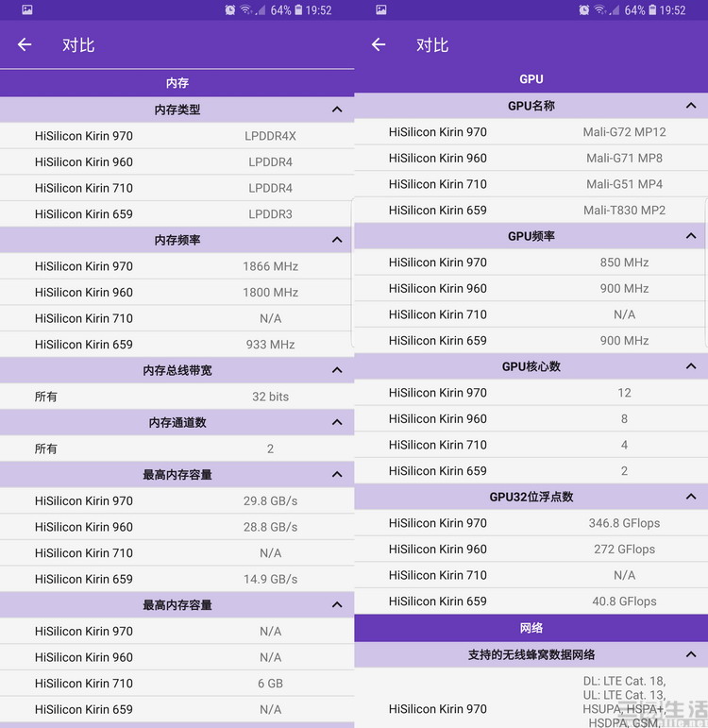Collapse the GPU32位浮点数 section
The width and height of the screenshot is (708, 728).
pyautogui.click(x=691, y=497)
